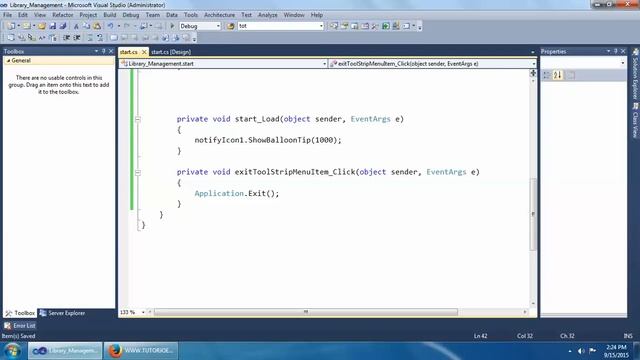Open the Refactor menu

(62, 15)
